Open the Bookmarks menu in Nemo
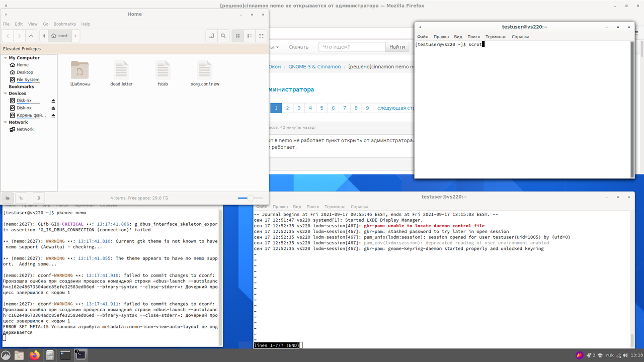 [64, 24]
